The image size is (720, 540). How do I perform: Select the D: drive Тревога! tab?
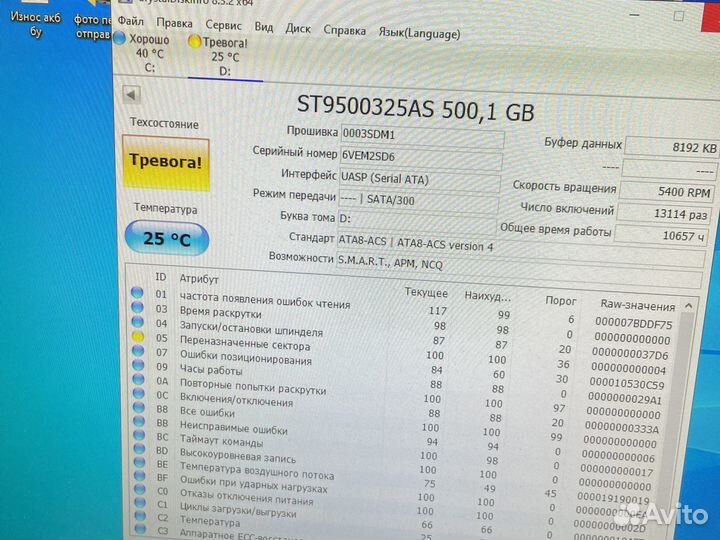tap(223, 57)
